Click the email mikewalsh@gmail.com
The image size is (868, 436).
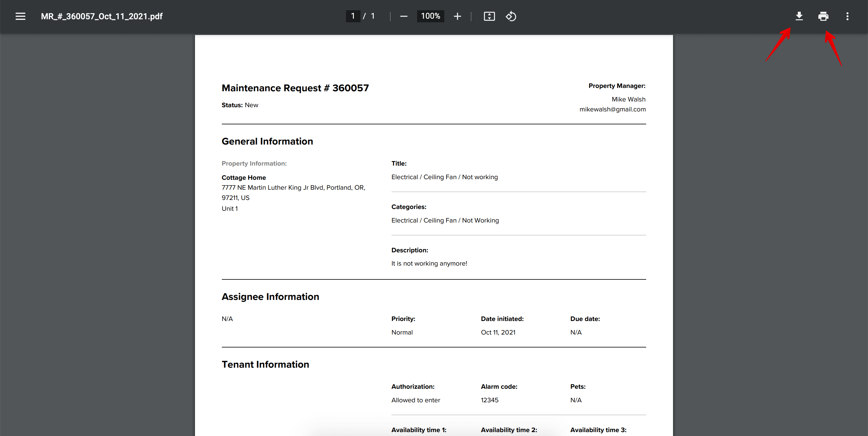pyautogui.click(x=612, y=109)
